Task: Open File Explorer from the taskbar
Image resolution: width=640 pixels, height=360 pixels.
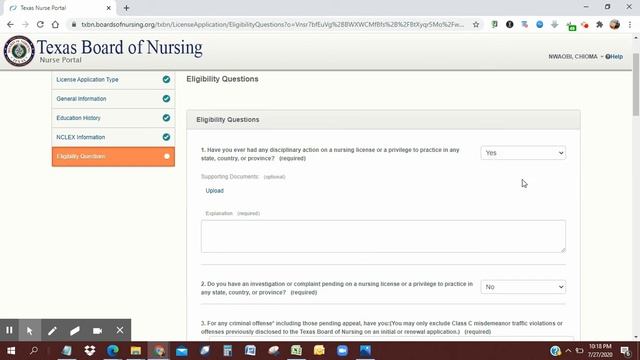Action: pyautogui.click(x=136, y=351)
